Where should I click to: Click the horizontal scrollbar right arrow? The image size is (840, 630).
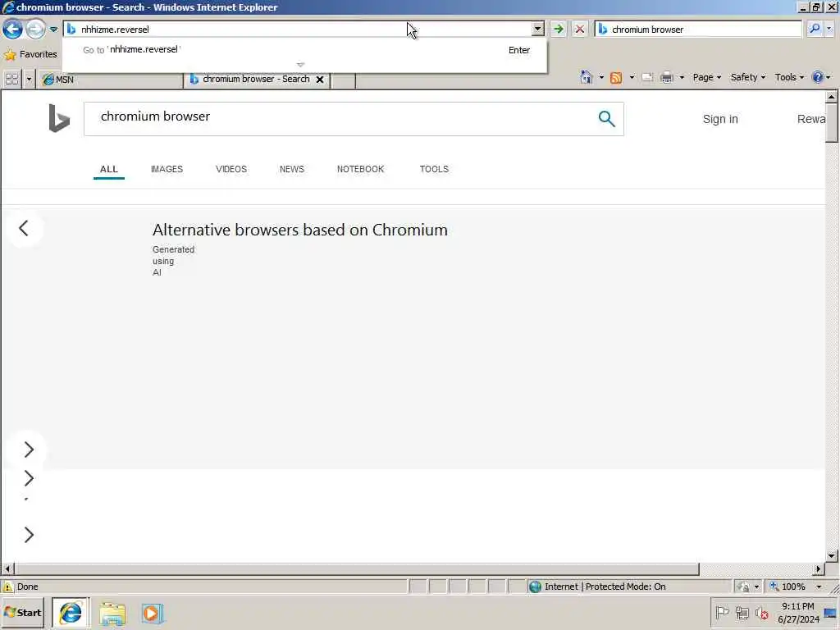click(818, 569)
